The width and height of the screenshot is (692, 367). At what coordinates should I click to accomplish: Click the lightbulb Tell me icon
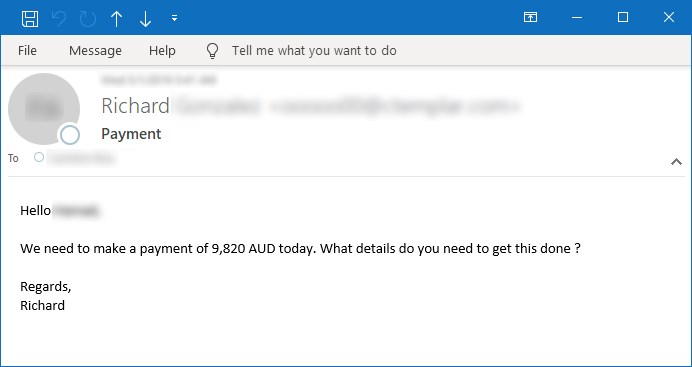pyautogui.click(x=212, y=51)
